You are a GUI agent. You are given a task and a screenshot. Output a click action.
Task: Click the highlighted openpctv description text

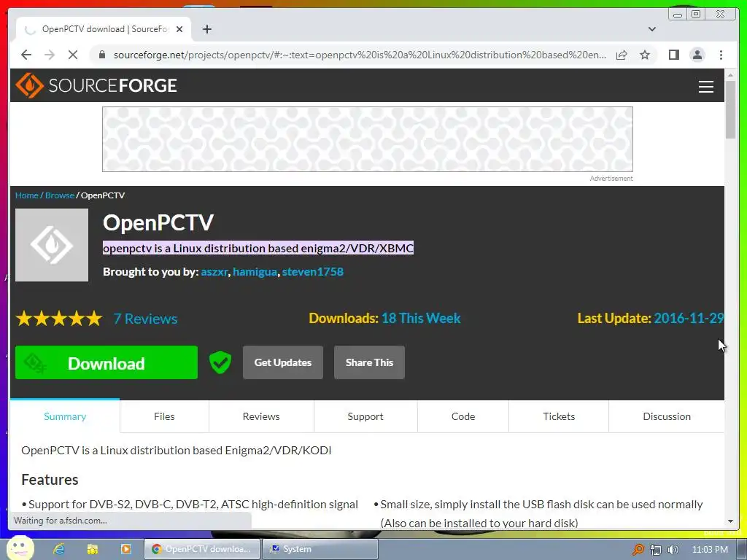click(258, 248)
